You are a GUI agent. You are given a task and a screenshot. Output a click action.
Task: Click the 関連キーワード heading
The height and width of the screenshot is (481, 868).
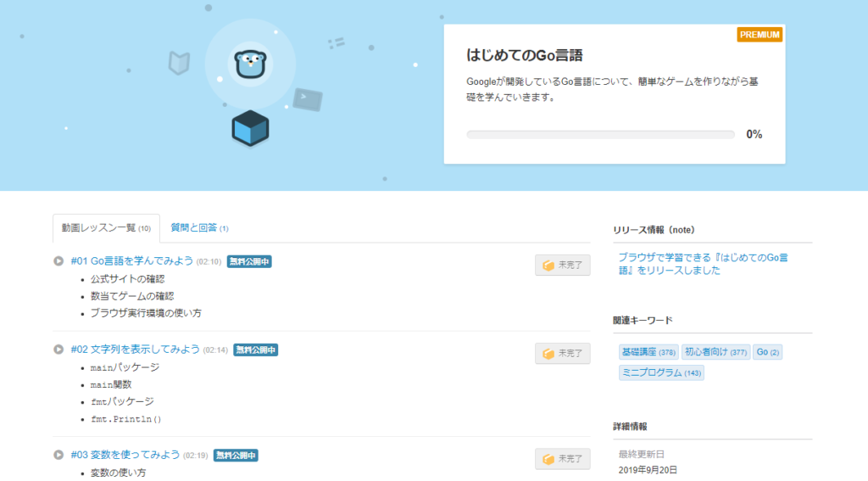click(643, 321)
